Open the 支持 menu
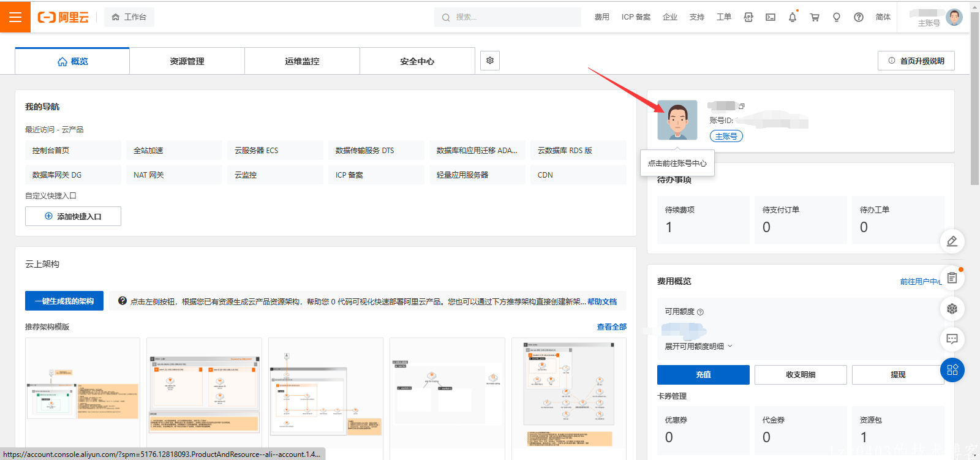The height and width of the screenshot is (460, 980). [x=697, y=17]
